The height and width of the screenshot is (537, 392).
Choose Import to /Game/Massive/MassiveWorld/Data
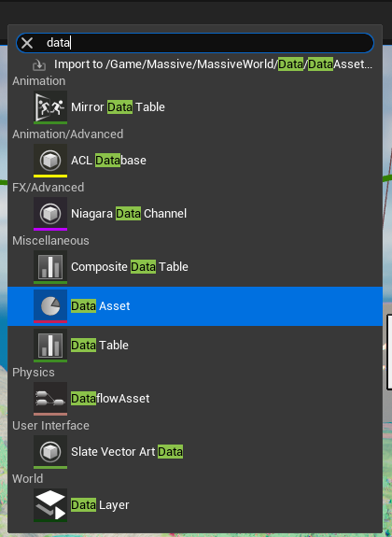point(213,64)
